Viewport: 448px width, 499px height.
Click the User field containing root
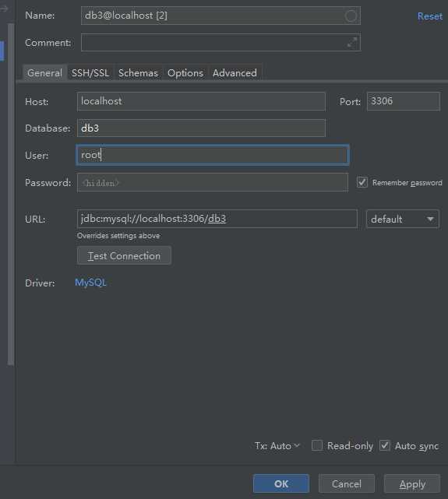[213, 155]
